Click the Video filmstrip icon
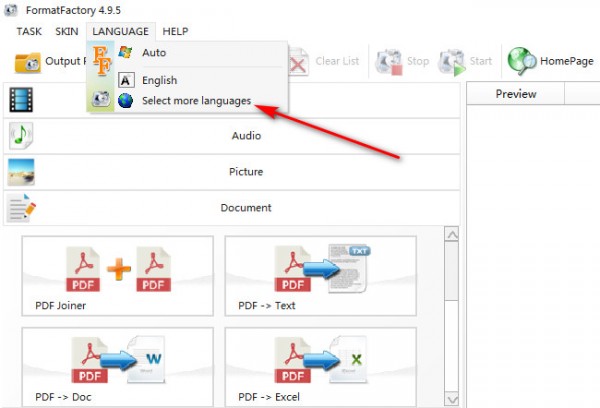This screenshot has height=408, width=600. 21,100
